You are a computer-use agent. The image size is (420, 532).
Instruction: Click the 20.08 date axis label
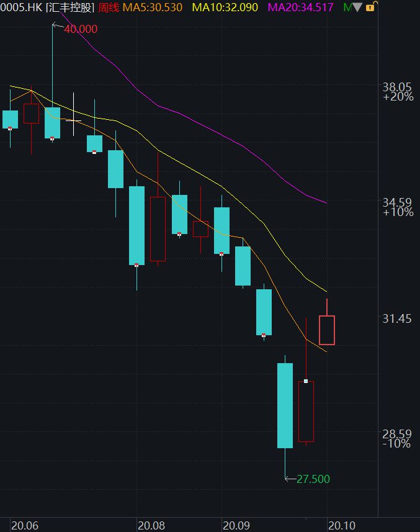(x=151, y=526)
